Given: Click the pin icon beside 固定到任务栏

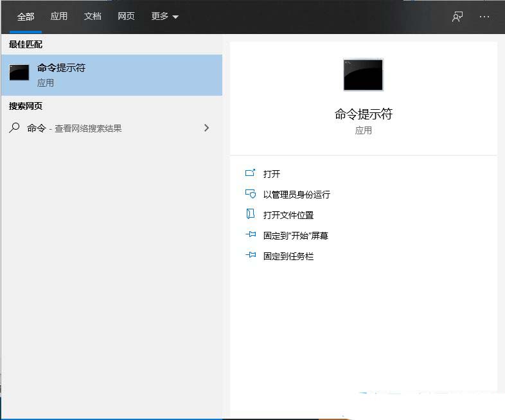Looking at the screenshot, I should 251,256.
